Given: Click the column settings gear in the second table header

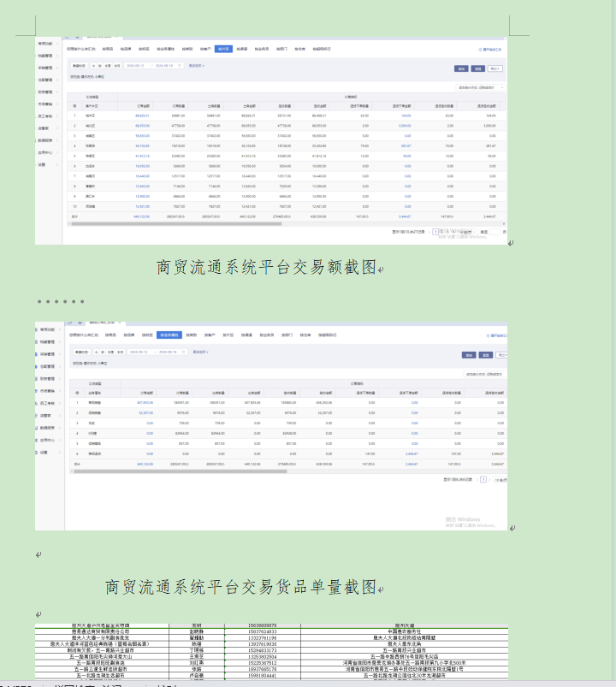Looking at the screenshot, I should pos(77,393).
